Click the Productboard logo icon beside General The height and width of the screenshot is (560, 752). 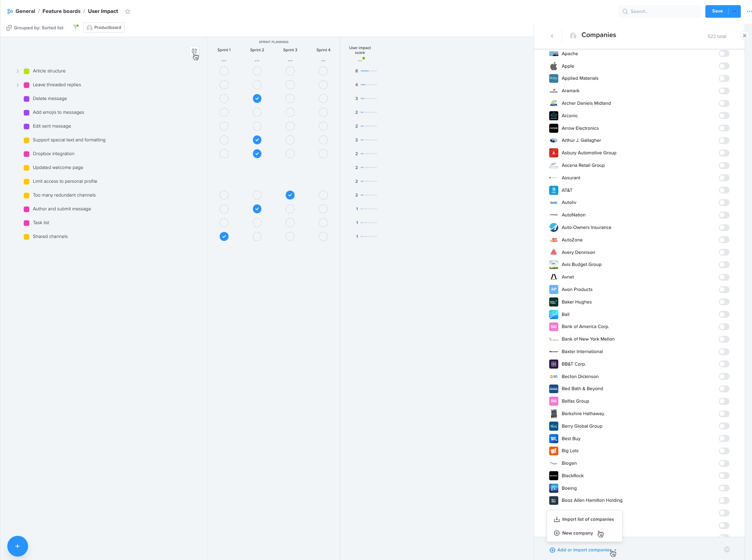click(x=10, y=11)
